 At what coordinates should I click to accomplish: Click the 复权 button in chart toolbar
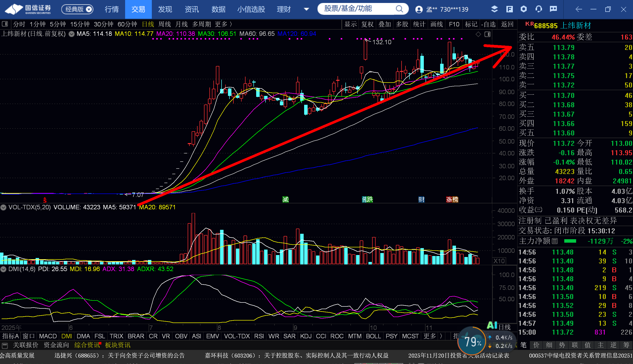coord(367,24)
